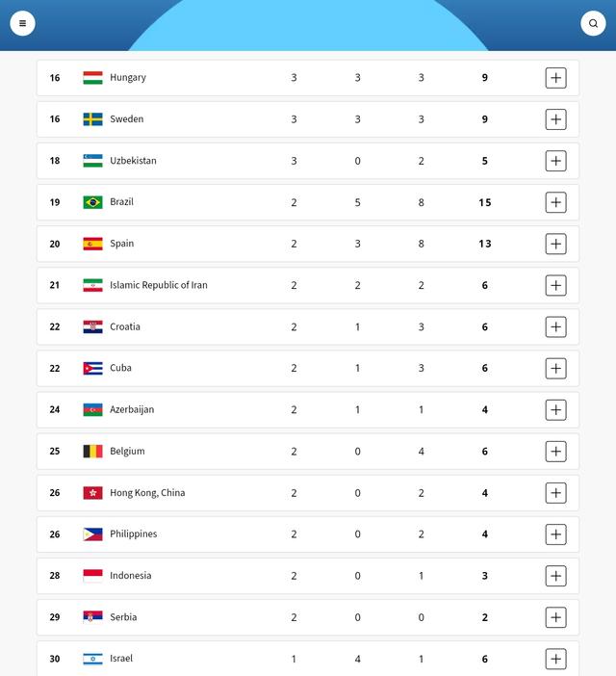This screenshot has width=616, height=676.
Task: Expand Hong Kong, China row
Action: click(x=555, y=493)
